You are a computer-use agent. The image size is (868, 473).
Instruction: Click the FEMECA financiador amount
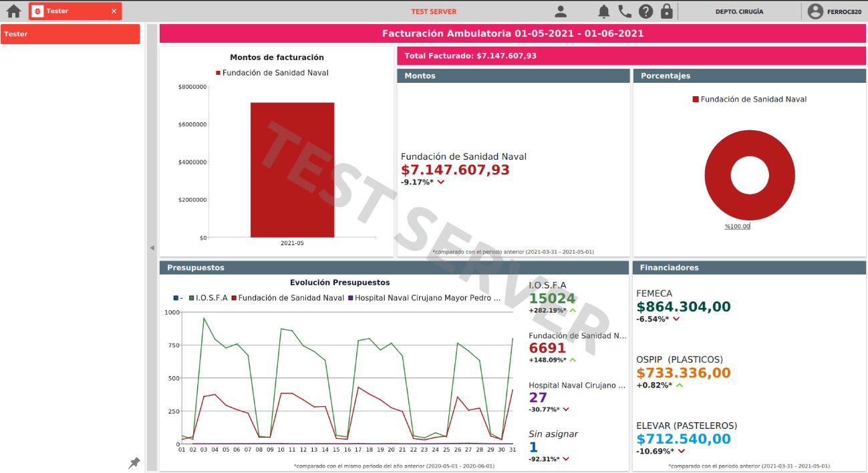(684, 307)
